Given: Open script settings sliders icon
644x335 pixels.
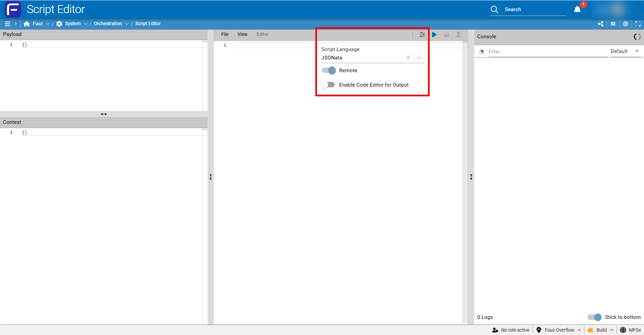Looking at the screenshot, I should 422,35.
